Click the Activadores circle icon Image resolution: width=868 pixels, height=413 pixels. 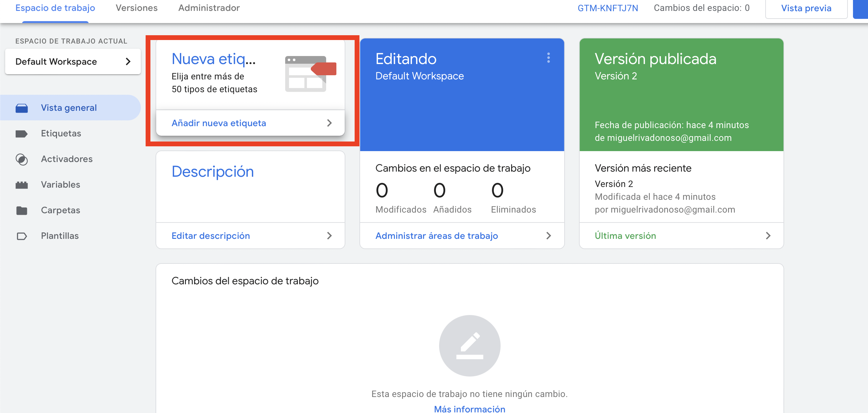tap(21, 159)
